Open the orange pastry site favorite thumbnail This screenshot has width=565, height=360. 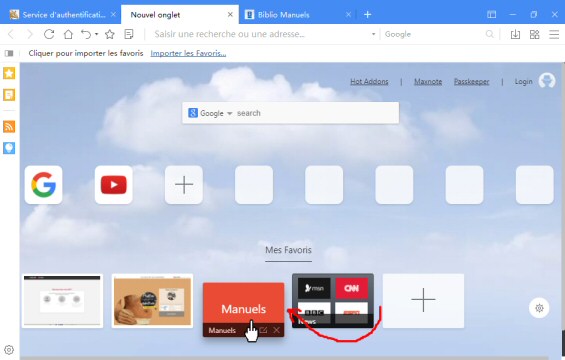(152, 301)
